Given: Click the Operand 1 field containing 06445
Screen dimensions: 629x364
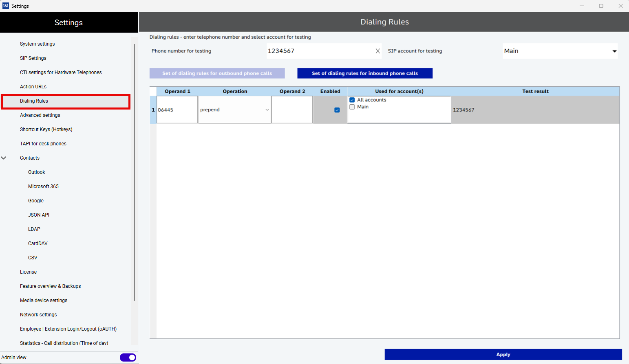Looking at the screenshot, I should pyautogui.click(x=177, y=110).
